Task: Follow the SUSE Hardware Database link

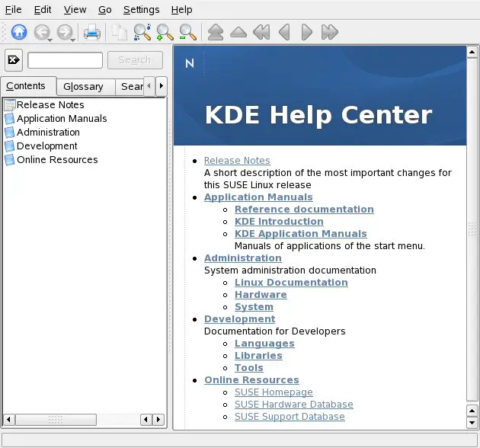Action: coord(293,405)
